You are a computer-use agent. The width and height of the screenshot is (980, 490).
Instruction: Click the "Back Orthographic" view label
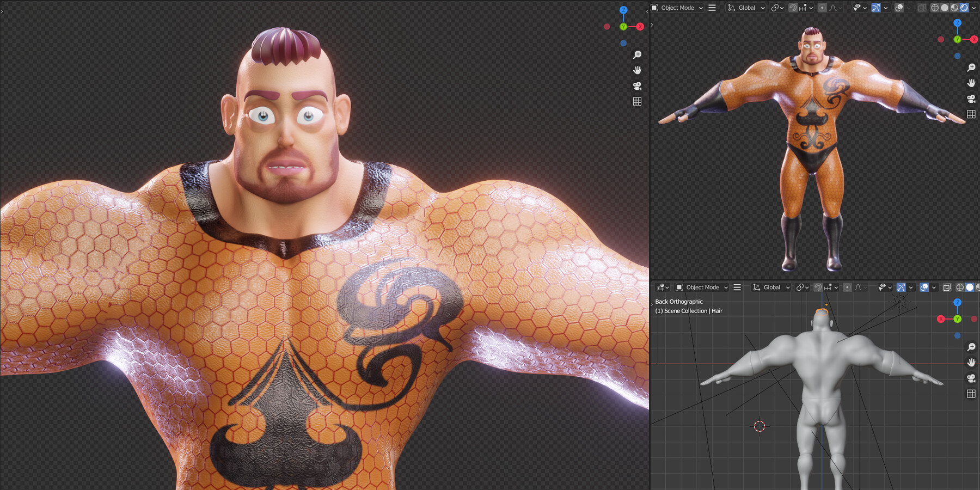click(x=679, y=302)
